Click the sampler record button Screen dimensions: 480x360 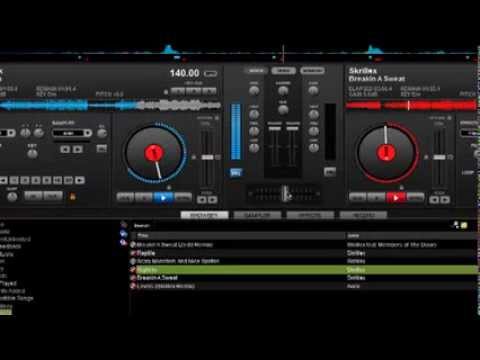(65, 149)
